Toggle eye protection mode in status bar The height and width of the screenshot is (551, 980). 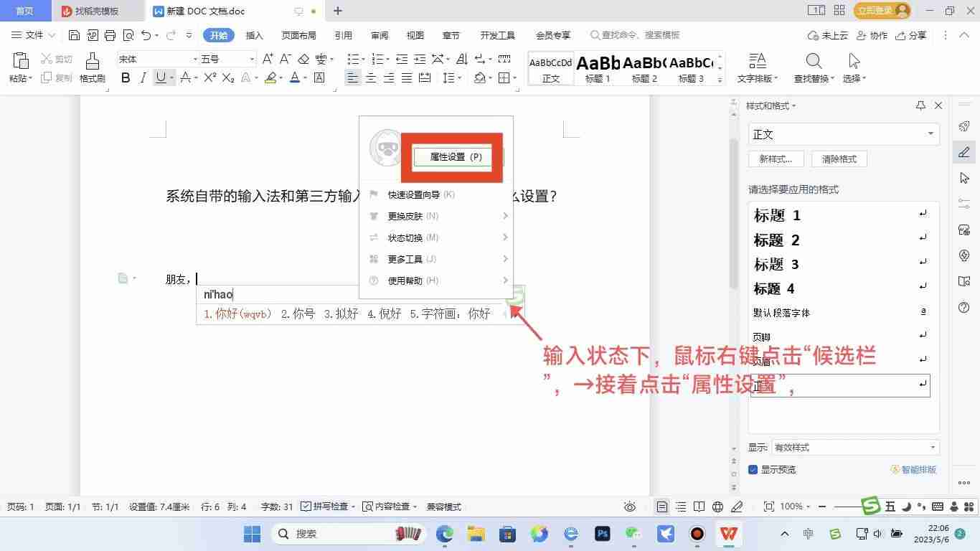click(x=630, y=507)
